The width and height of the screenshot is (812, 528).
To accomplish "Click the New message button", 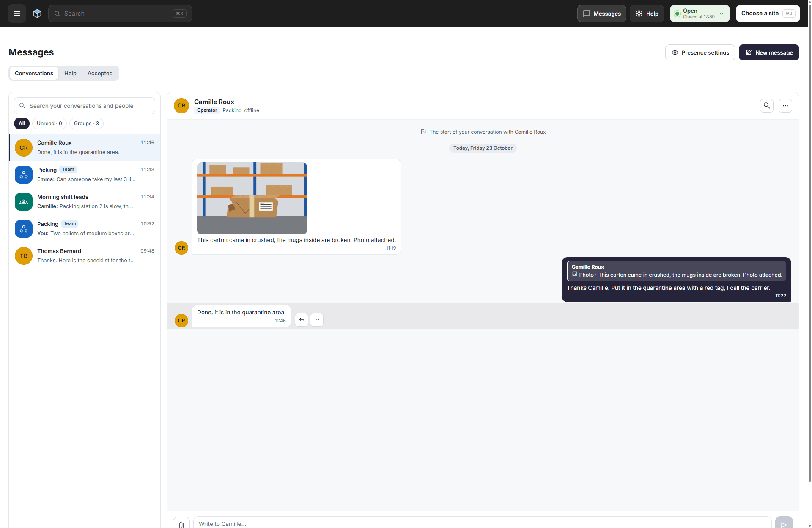I will click(x=769, y=52).
